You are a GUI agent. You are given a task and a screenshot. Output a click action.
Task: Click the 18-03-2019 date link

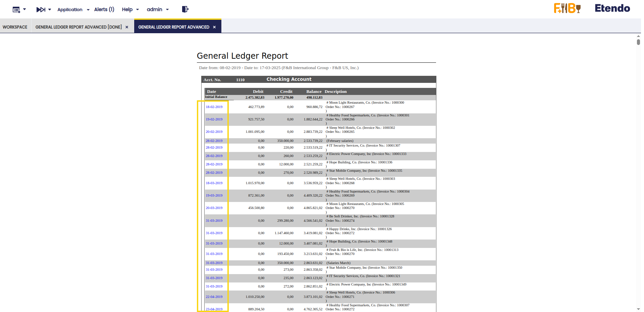pos(214,183)
